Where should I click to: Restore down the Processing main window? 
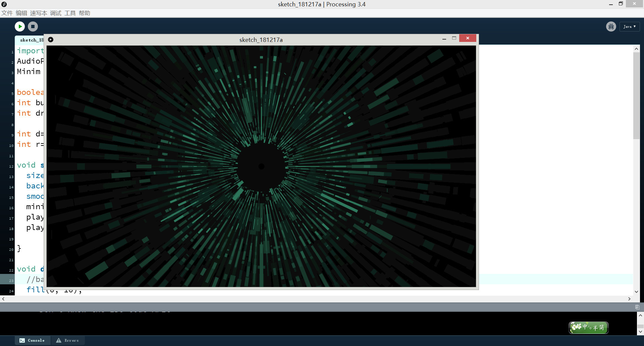tap(621, 4)
